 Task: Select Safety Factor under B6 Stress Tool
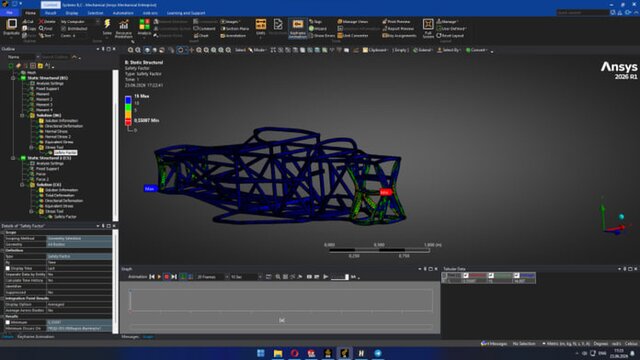(65, 153)
